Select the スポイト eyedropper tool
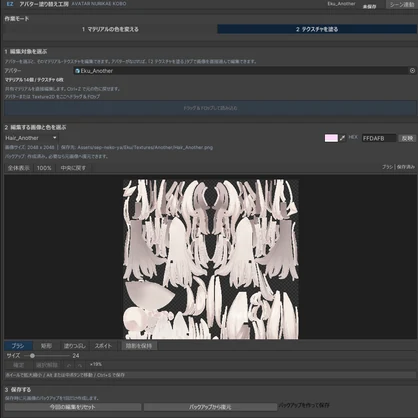 103,346
